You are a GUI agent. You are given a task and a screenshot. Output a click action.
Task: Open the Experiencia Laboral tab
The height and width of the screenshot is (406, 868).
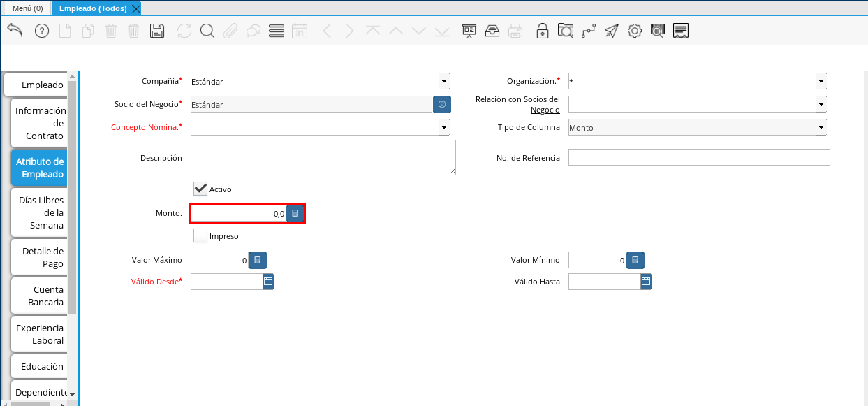pos(39,334)
